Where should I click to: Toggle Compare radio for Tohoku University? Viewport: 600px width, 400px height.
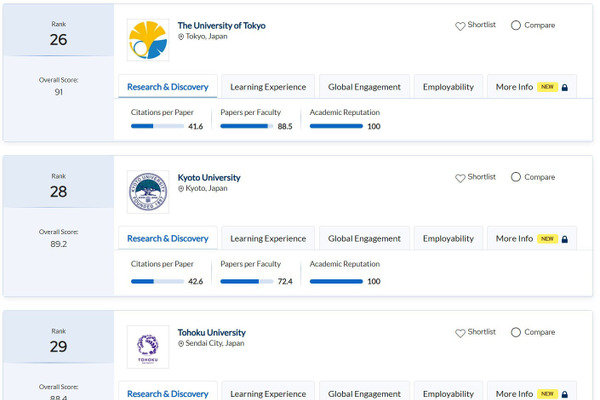[x=516, y=333]
